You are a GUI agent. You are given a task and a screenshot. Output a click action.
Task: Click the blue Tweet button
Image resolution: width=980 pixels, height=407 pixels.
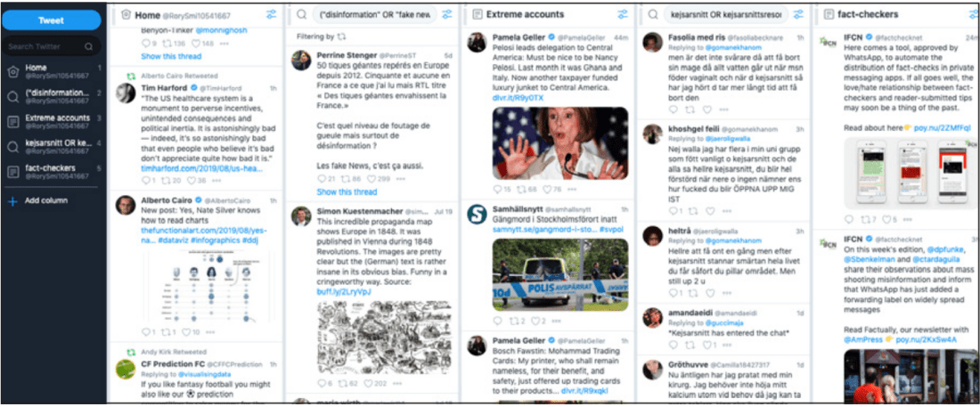pos(51,20)
